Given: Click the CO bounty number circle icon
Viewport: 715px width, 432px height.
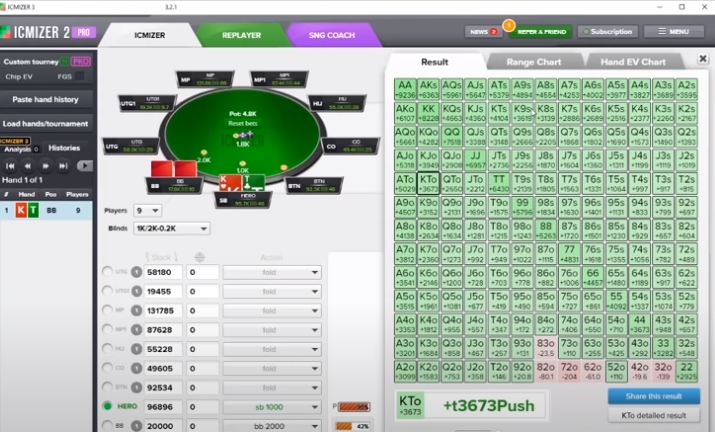Looking at the screenshot, I should [x=136, y=368].
